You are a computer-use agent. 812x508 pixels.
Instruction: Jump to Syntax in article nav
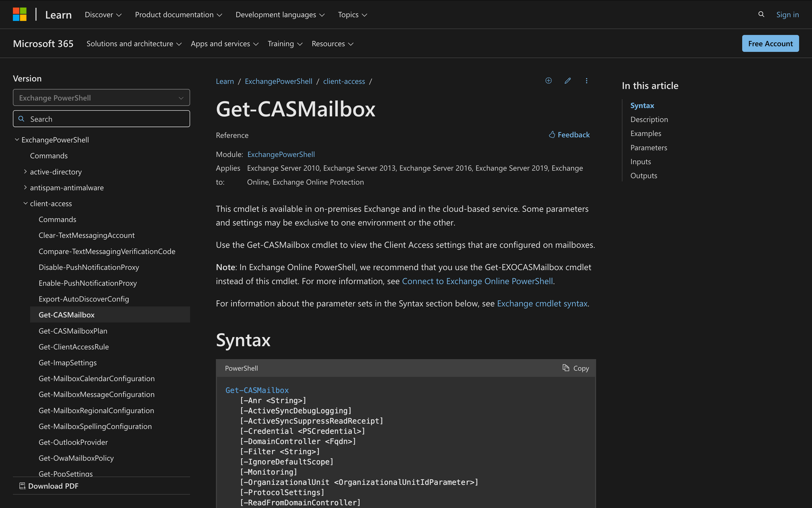tap(642, 105)
